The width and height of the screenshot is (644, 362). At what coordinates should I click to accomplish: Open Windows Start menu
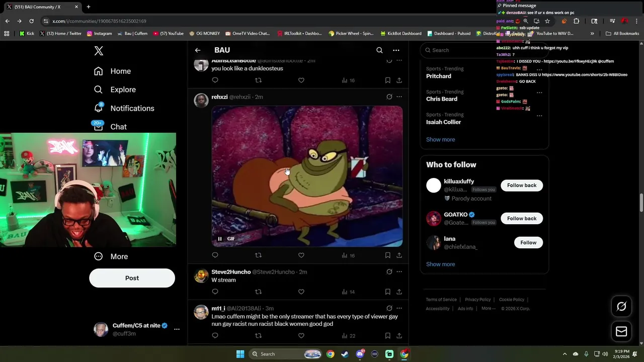coord(240,354)
